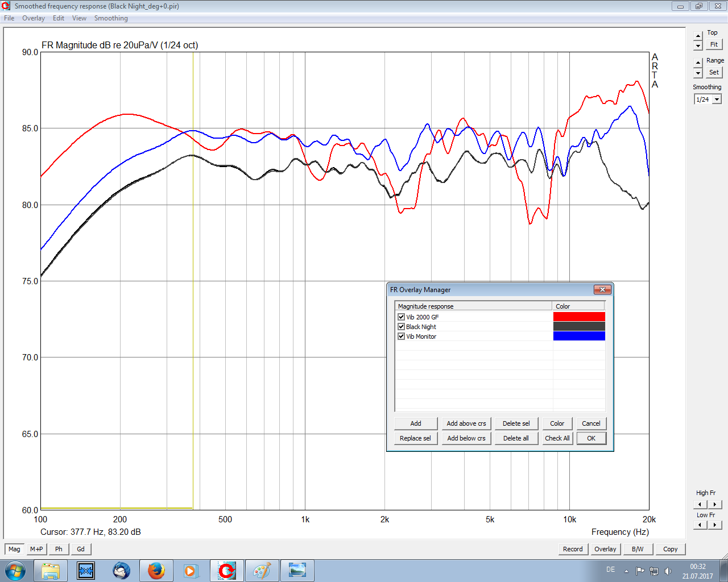
Task: Open the Overlay menu
Action: coord(34,18)
